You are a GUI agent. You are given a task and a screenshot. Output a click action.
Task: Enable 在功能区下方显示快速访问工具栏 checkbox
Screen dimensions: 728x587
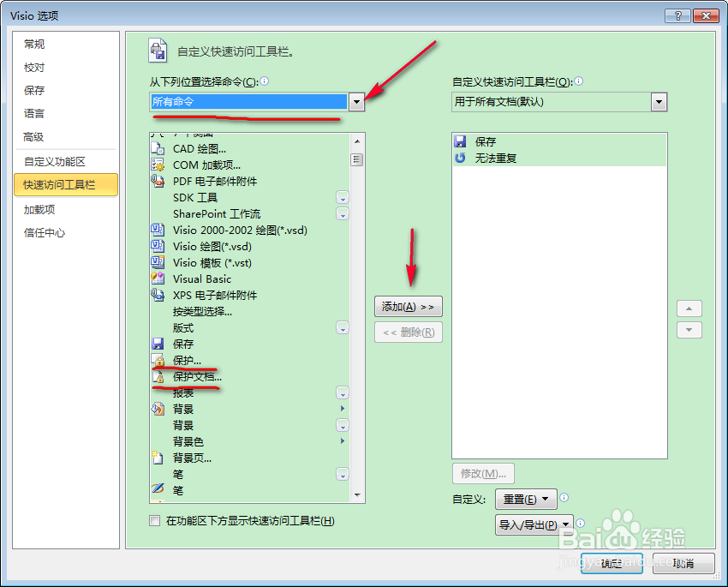[x=155, y=521]
